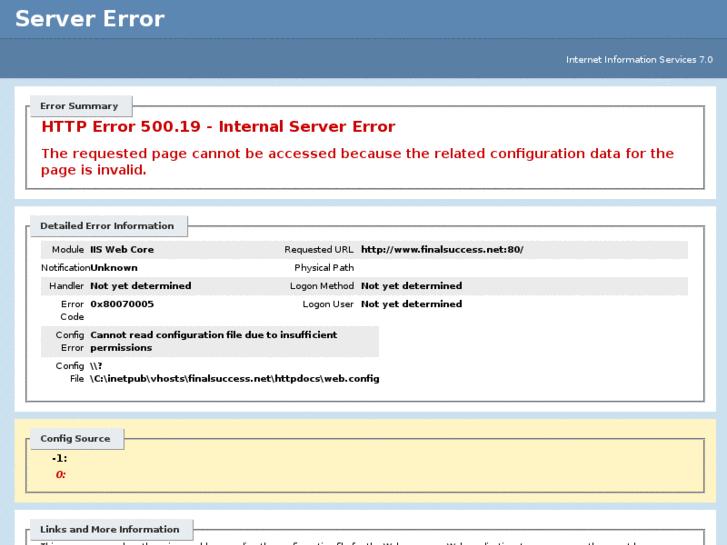Click the '-1:' config source line
The width and height of the screenshot is (727, 545).
(x=59, y=458)
